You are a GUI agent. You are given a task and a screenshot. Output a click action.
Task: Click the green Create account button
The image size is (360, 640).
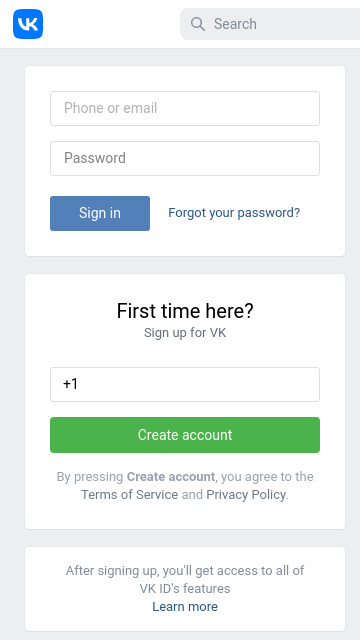(185, 435)
